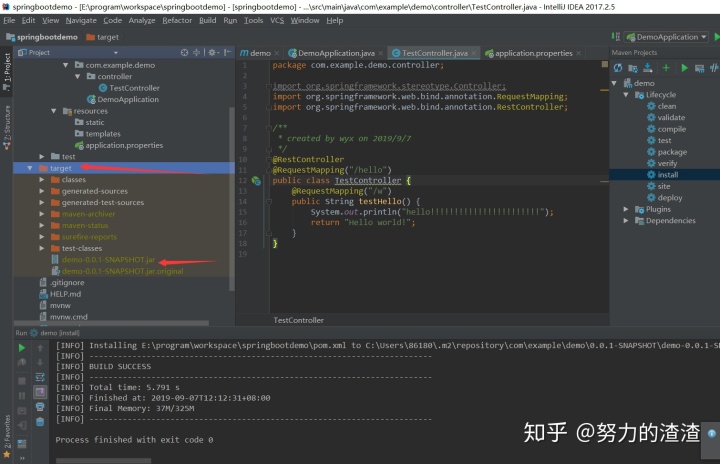Reimport all Maven projects
This screenshot has width=720, height=464.
pyautogui.click(x=618, y=68)
